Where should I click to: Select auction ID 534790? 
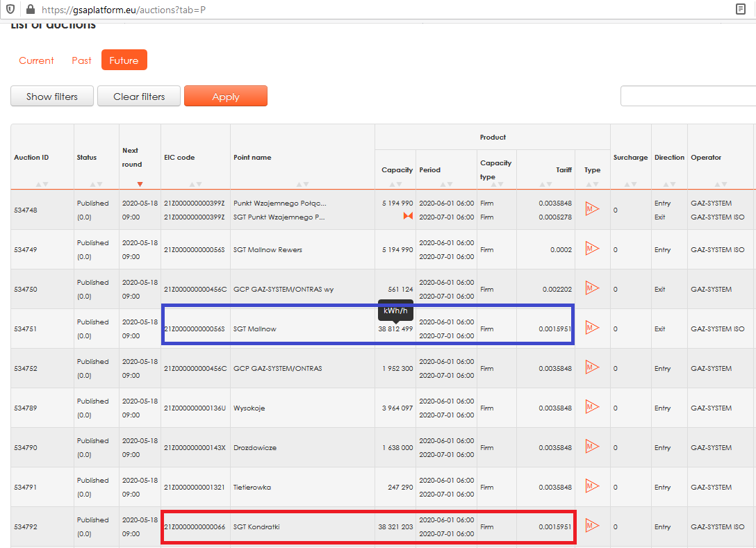pyautogui.click(x=26, y=447)
